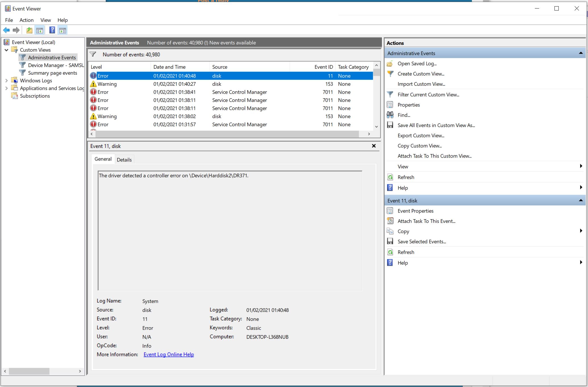588x387 pixels.
Task: Select the Error event at 01:31:57
Action: tap(231, 124)
